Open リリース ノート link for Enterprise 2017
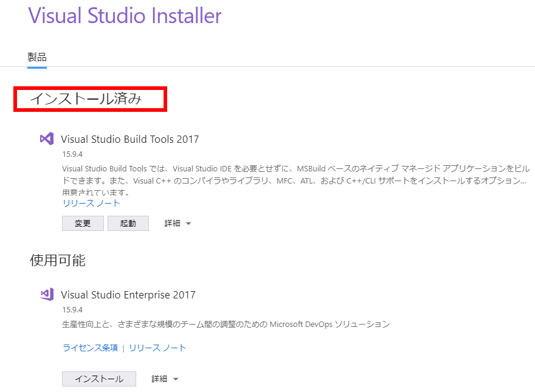The width and height of the screenshot is (535, 392). (x=157, y=348)
